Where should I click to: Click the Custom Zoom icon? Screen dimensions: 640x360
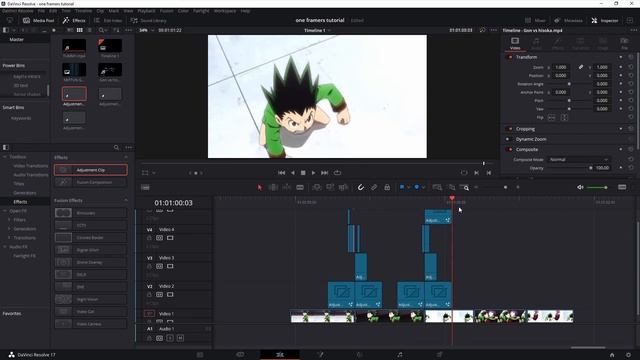465,187
